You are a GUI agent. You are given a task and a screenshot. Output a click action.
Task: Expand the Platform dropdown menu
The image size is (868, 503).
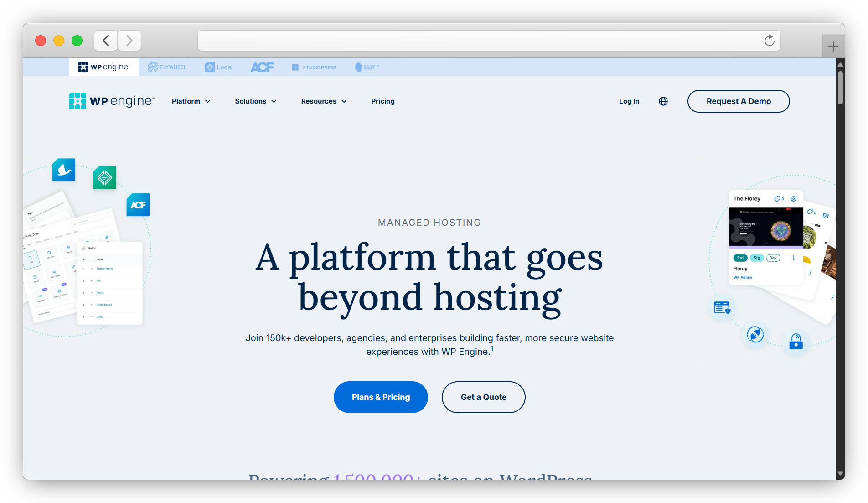click(191, 101)
